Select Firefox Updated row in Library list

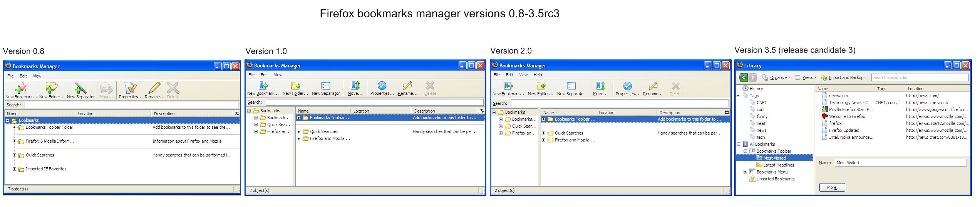pyautogui.click(x=893, y=130)
